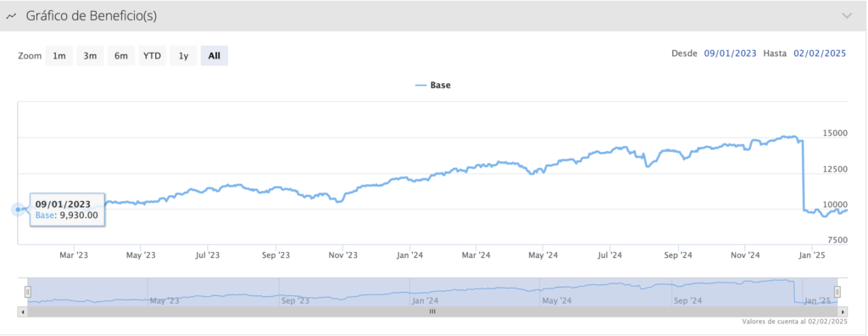
Task: Click the navigator scrollbar right arrow
Action: pos(843,311)
